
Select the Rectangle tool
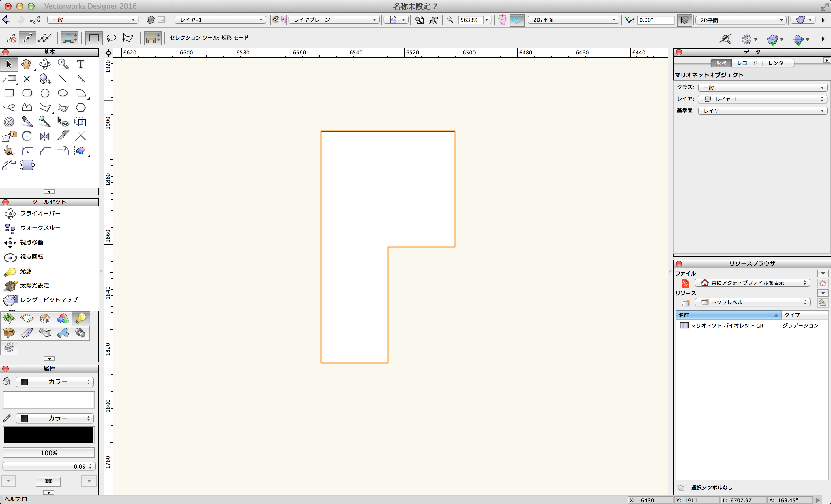coord(9,93)
